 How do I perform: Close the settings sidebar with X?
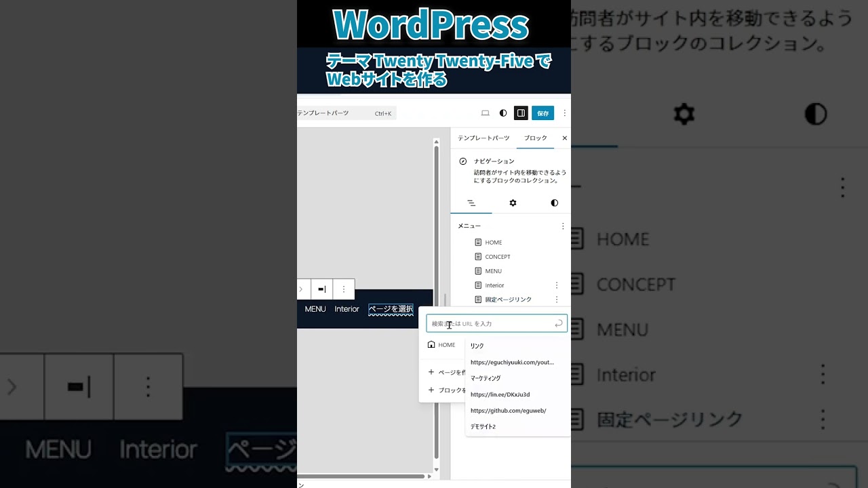(x=564, y=138)
